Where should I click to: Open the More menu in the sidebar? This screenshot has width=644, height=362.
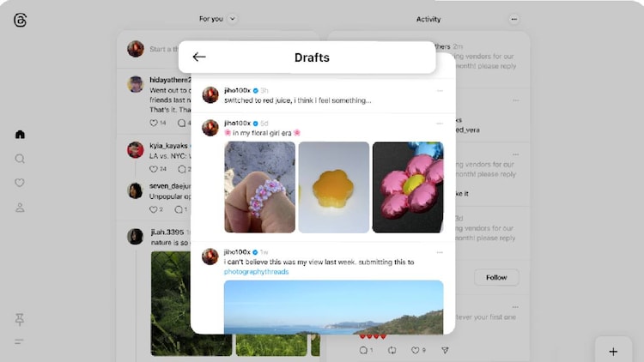pos(20,341)
